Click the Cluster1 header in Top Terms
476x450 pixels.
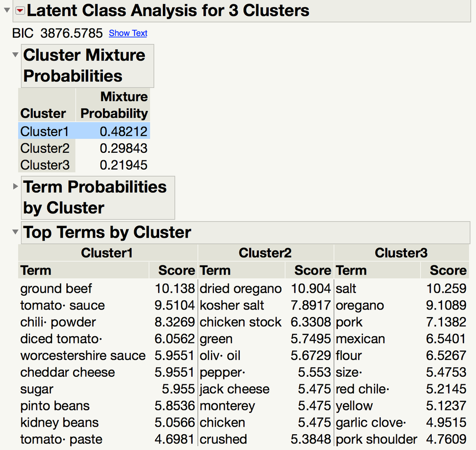pyautogui.click(x=107, y=253)
